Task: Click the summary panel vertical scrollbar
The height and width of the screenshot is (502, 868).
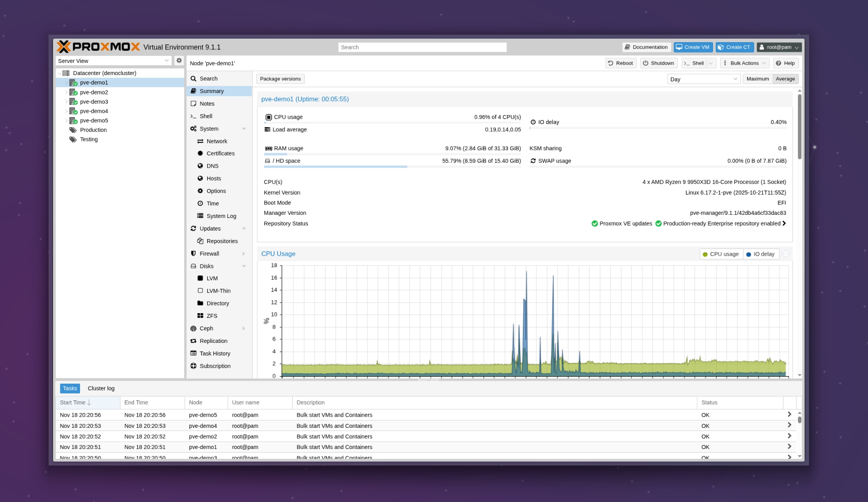Action: (x=799, y=127)
